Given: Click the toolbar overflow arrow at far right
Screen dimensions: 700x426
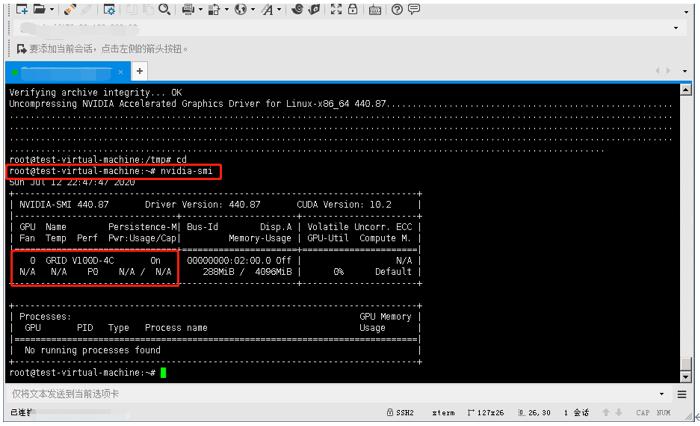Looking at the screenshot, I should tap(686, 12).
